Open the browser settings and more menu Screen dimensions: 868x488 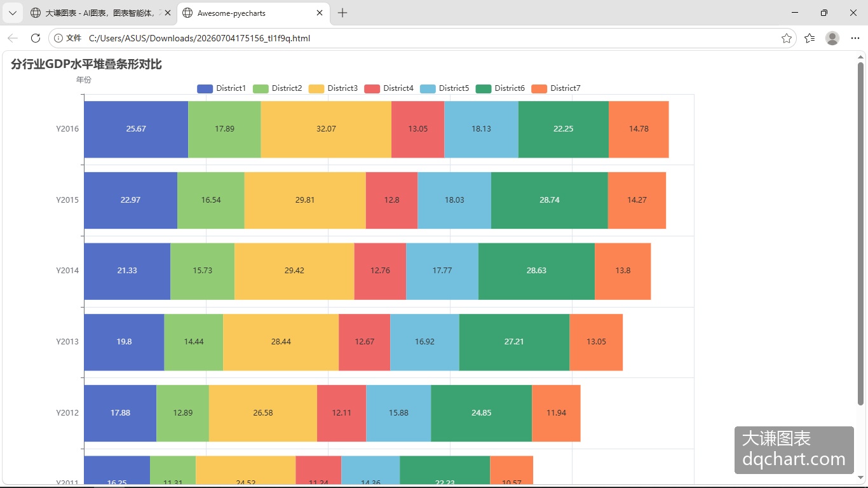(855, 38)
